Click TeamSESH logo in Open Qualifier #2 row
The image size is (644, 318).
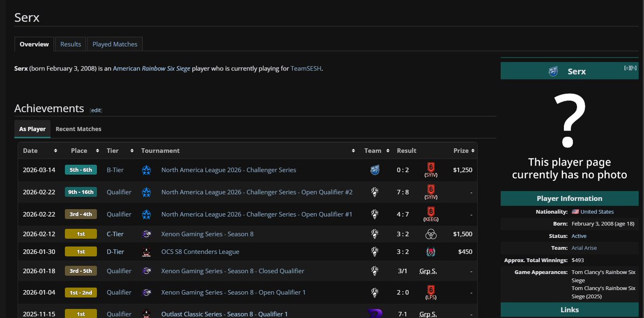pos(374,192)
